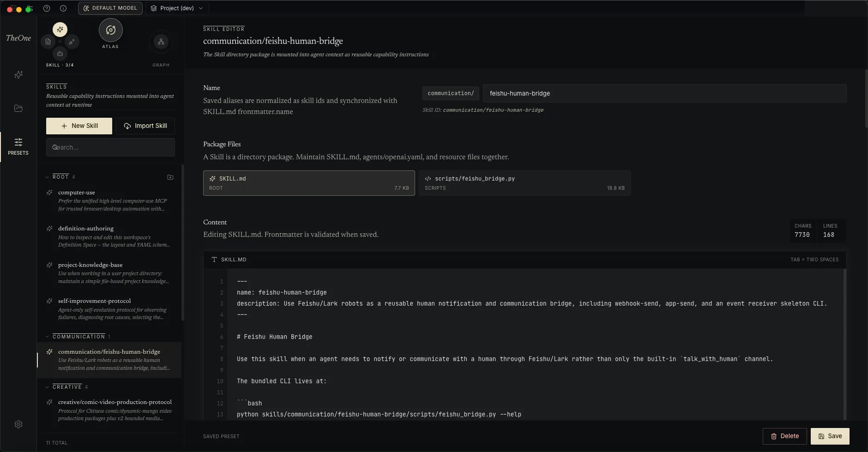Open the folder section in left rail
Screen dimensions: 868x452
pyautogui.click(x=18, y=108)
